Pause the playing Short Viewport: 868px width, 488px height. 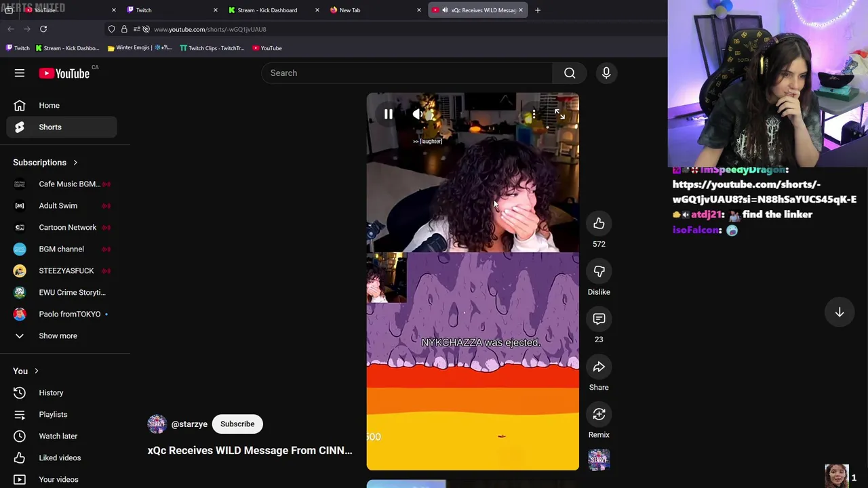pos(389,115)
